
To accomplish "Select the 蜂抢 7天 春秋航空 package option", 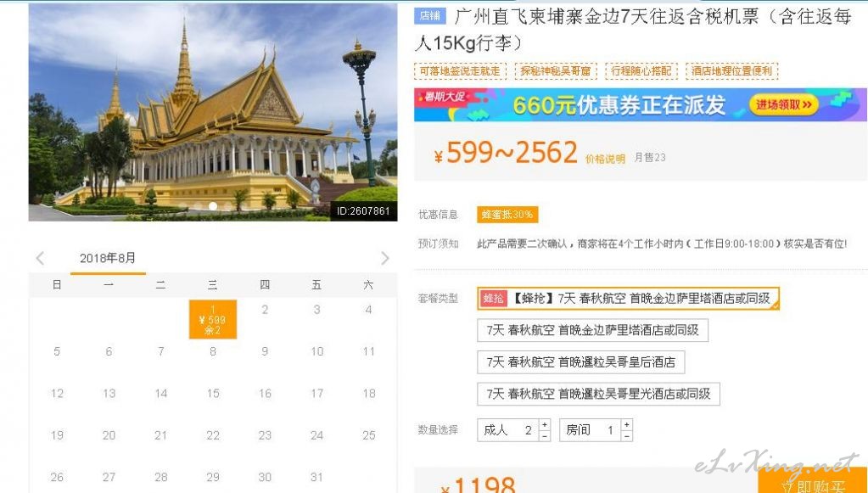I will (629, 298).
